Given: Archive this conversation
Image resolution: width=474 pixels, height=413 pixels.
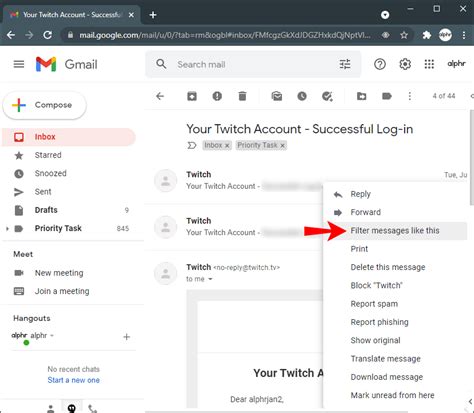Looking at the screenshot, I should (192, 96).
